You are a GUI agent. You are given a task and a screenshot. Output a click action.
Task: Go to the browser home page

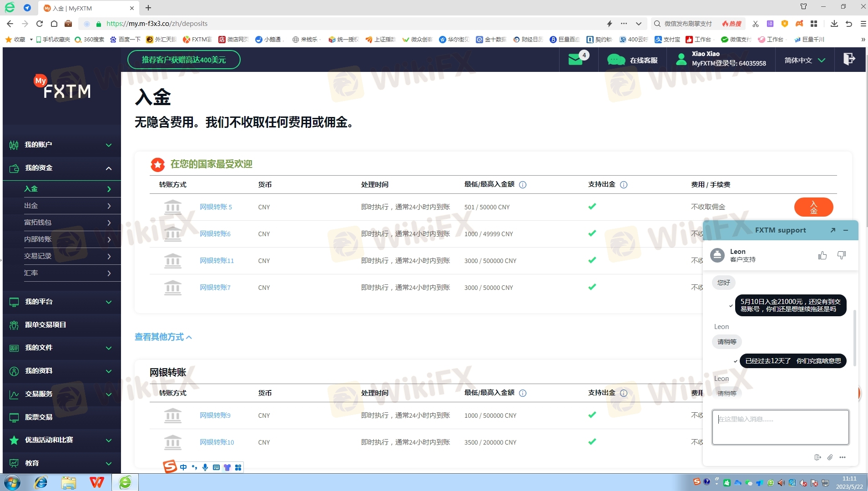click(x=54, y=24)
